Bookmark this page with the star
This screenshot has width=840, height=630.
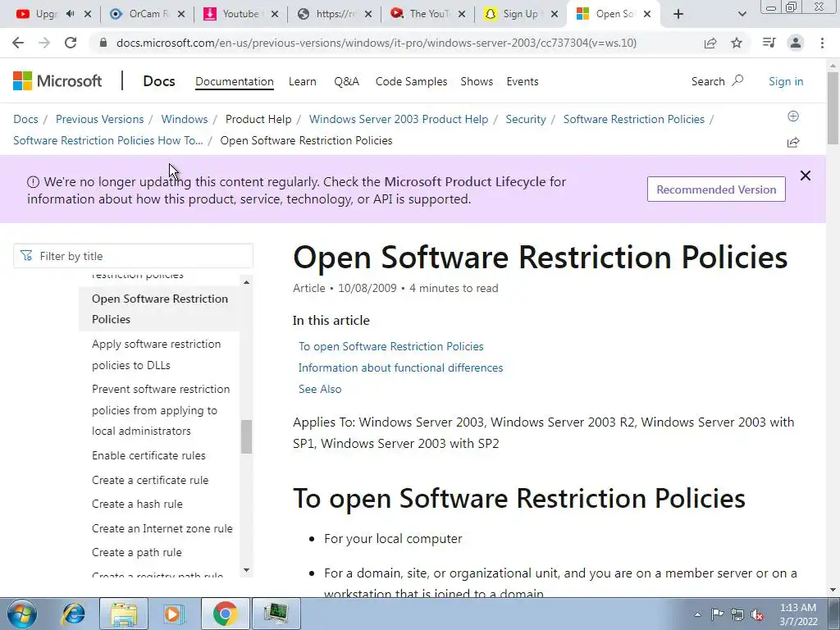737,43
